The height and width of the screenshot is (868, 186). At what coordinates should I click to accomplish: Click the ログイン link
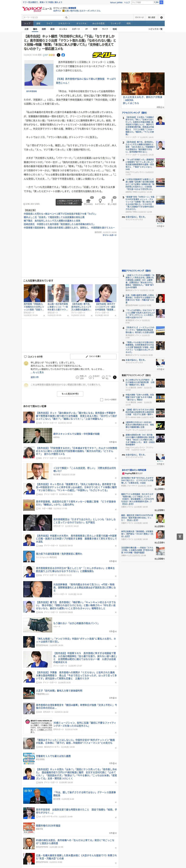click(57, 11)
